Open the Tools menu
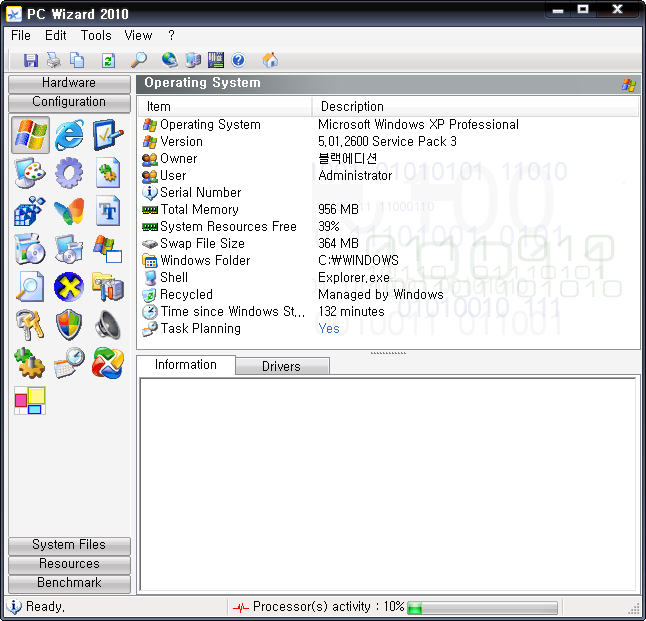The width and height of the screenshot is (646, 621). click(x=96, y=35)
